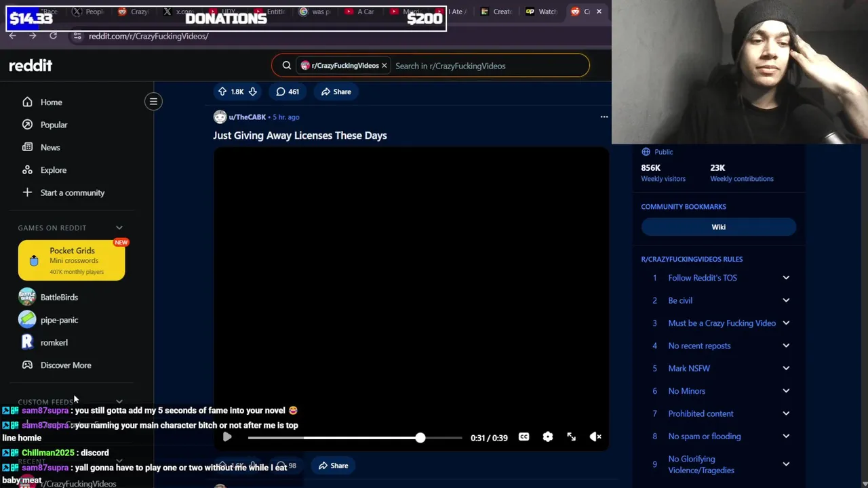868x488 pixels.
Task: Share the next post via lower Share button
Action: point(333,466)
